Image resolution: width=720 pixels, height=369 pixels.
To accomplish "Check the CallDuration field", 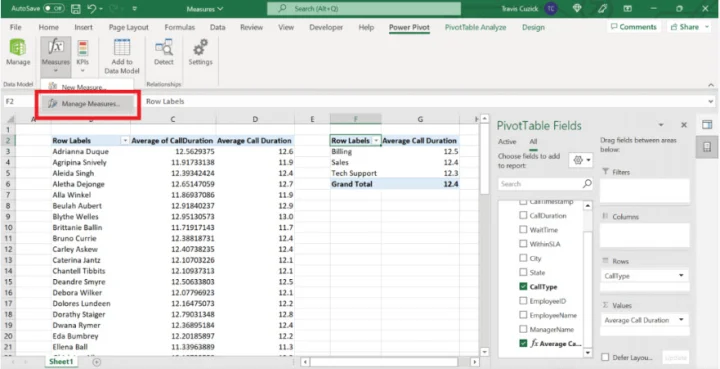I will (523, 215).
